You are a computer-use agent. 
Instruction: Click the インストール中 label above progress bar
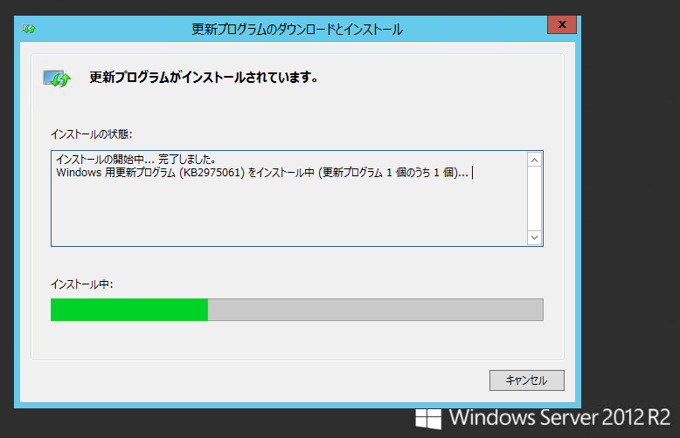82,284
